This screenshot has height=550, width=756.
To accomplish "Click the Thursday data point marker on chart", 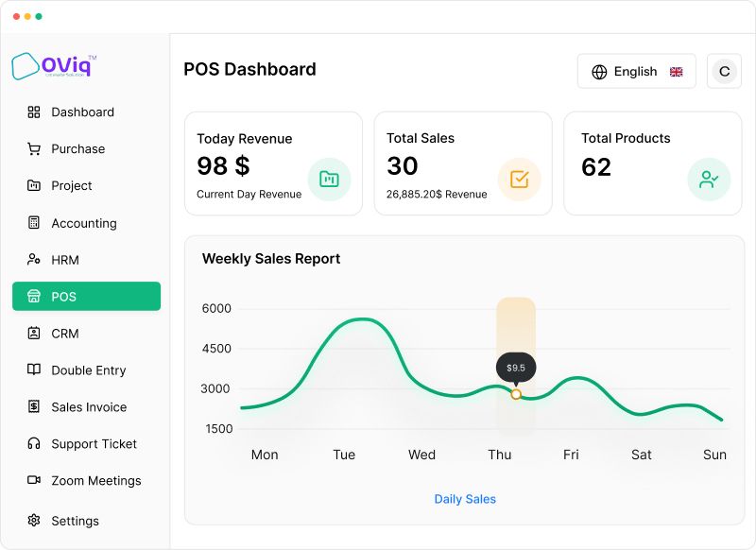I will point(516,394).
